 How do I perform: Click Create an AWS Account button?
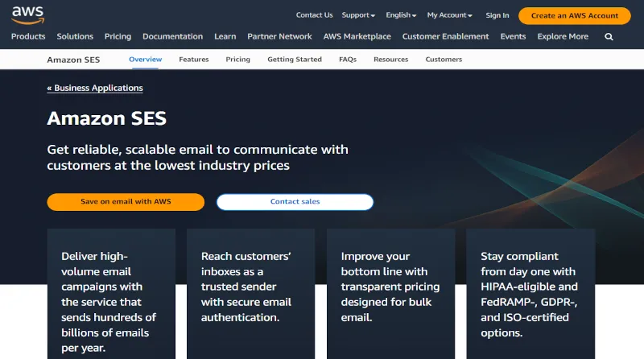tap(574, 15)
